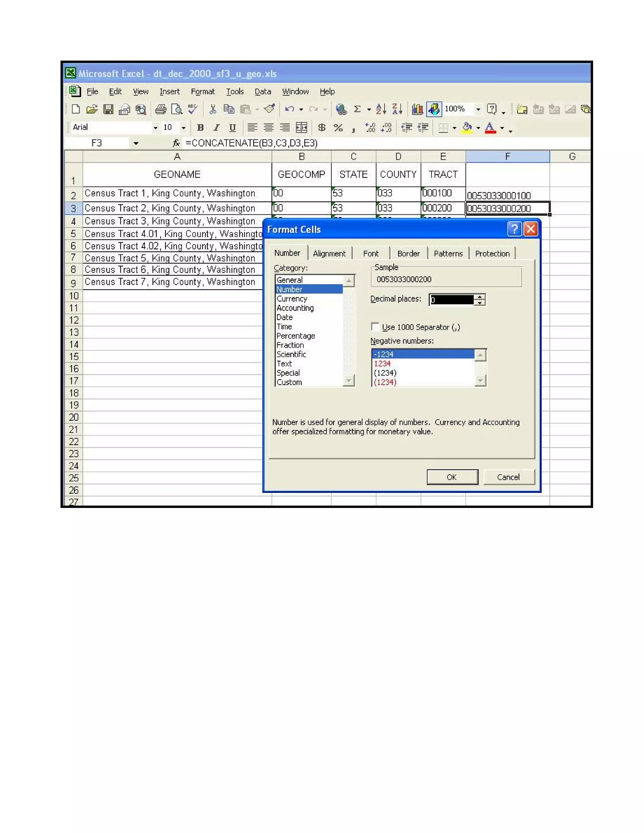Click the AutoSum sigma icon
This screenshot has height=833, width=644.
click(357, 109)
